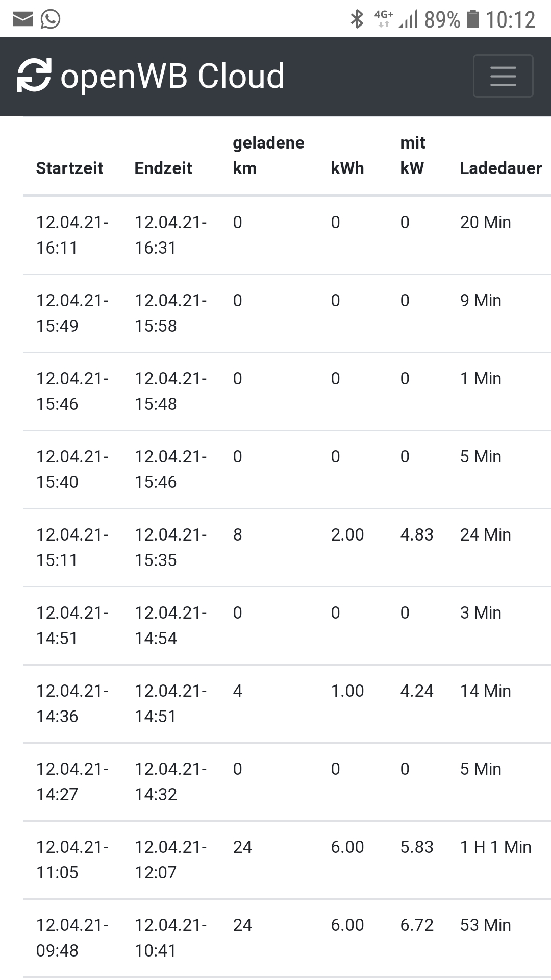The height and width of the screenshot is (980, 551).
Task: Tap the 6.72 kW value cell
Action: 417,925
